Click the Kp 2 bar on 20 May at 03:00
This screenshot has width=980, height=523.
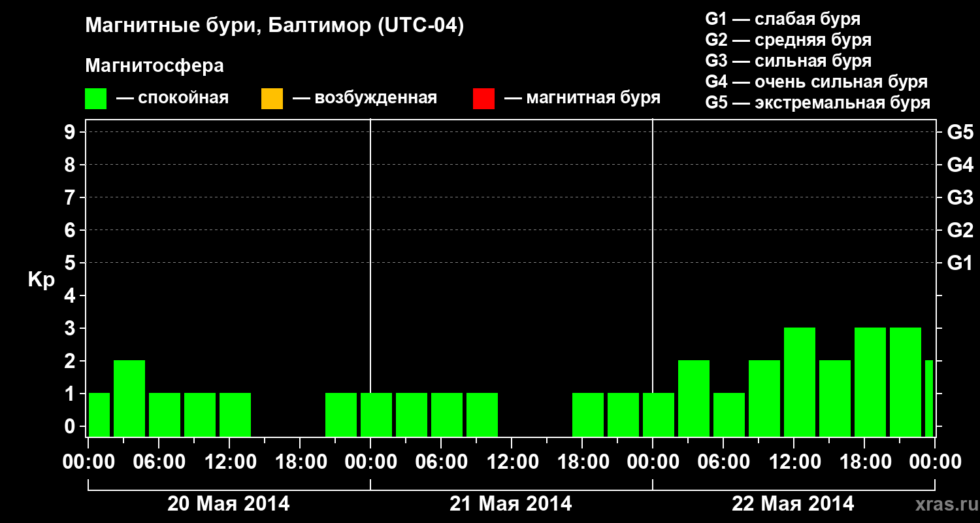tap(129, 398)
